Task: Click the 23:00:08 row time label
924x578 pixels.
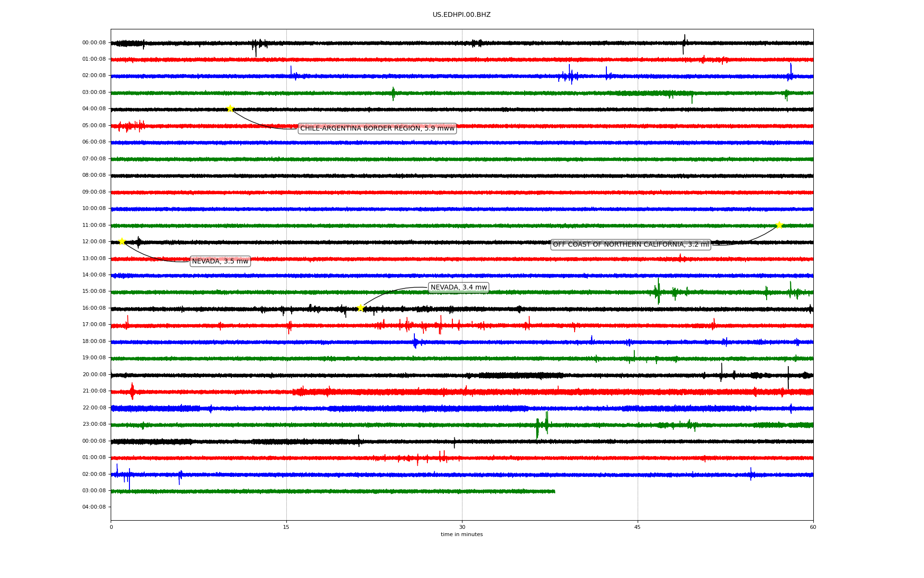Action: (94, 424)
